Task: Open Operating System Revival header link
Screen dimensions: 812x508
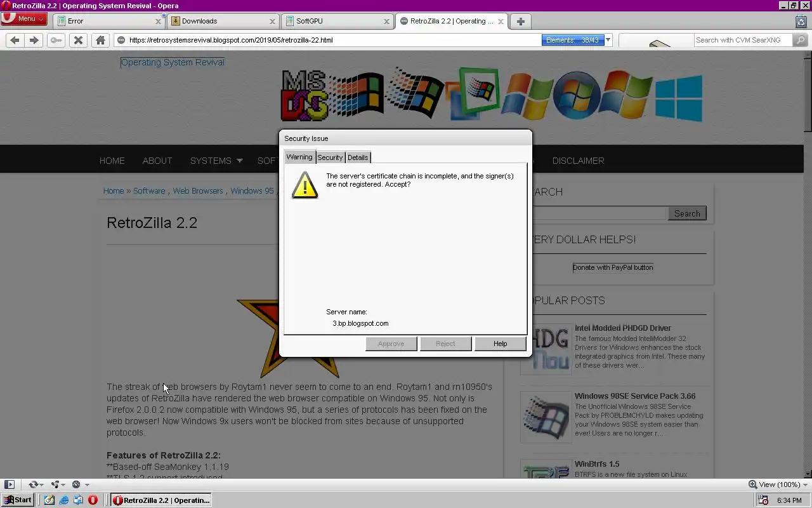Action: click(x=173, y=62)
